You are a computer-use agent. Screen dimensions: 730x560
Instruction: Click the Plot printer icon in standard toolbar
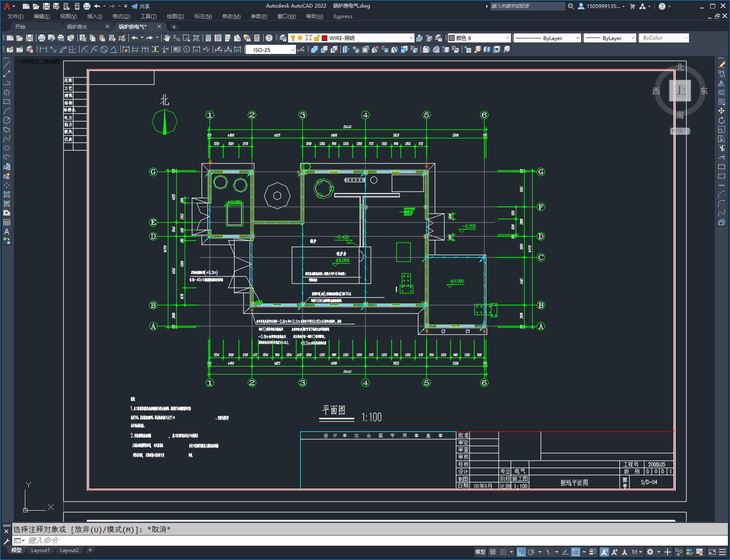[x=41, y=38]
